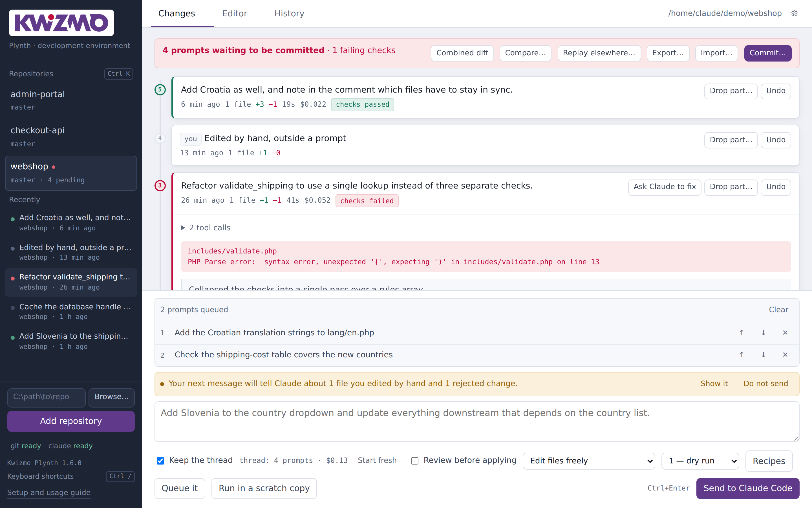Click Ask Claude to fix button
This screenshot has height=508, width=812.
[x=664, y=187]
